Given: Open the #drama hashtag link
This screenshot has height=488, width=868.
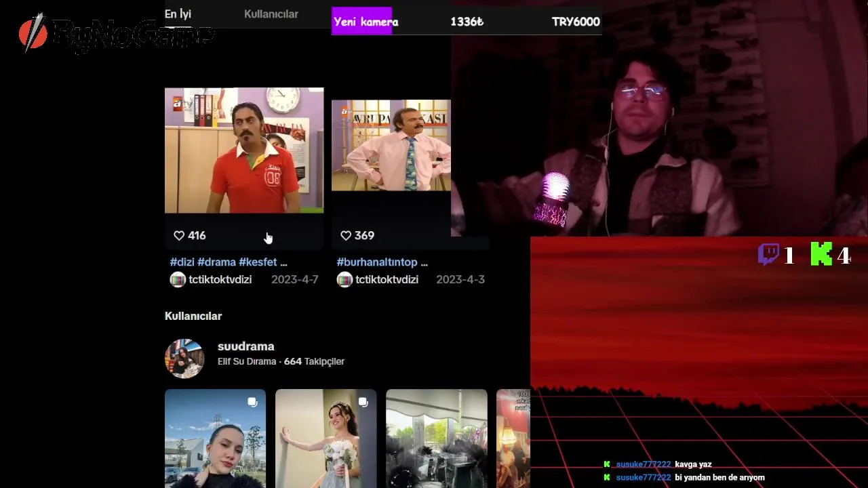Looking at the screenshot, I should [x=217, y=262].
